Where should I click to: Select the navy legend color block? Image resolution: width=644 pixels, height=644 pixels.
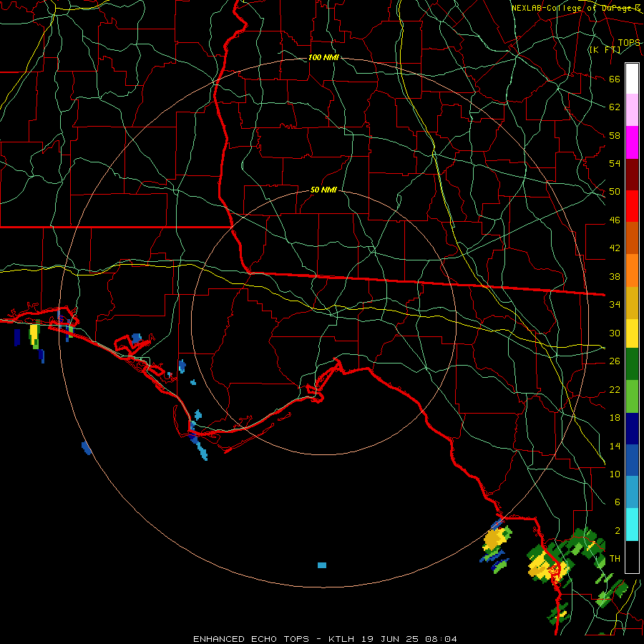[632, 429]
